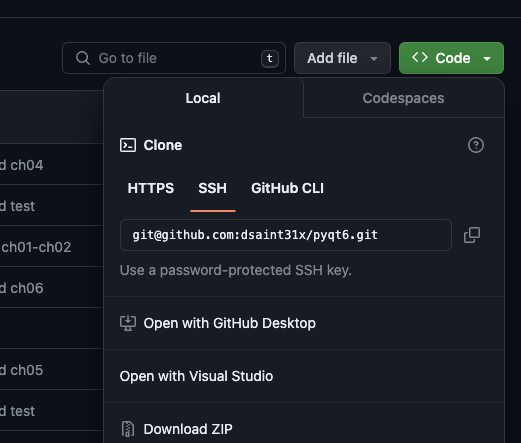Click the ch04 commit message row
This screenshot has height=443, width=521.
pyautogui.click(x=22, y=165)
